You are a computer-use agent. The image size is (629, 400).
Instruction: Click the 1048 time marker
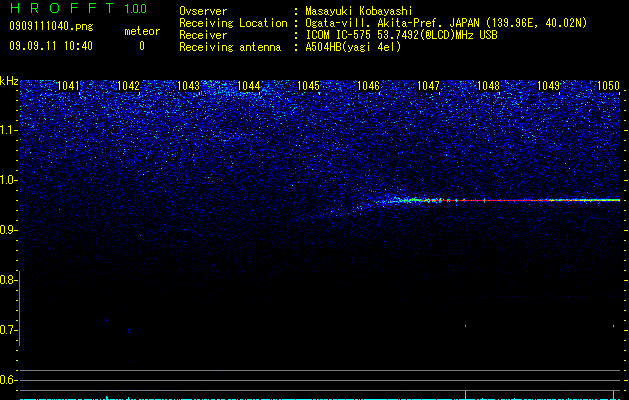pos(489,86)
